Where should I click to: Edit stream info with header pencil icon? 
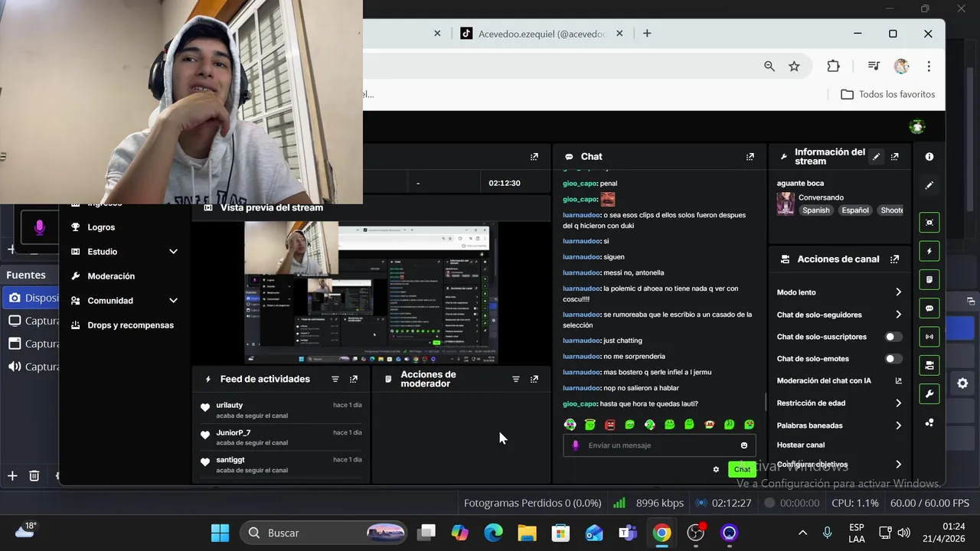click(x=876, y=156)
